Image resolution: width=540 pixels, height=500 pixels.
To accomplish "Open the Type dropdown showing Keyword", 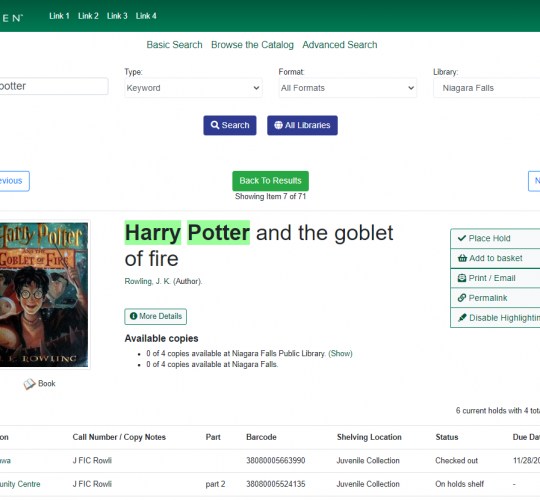I will [x=193, y=88].
